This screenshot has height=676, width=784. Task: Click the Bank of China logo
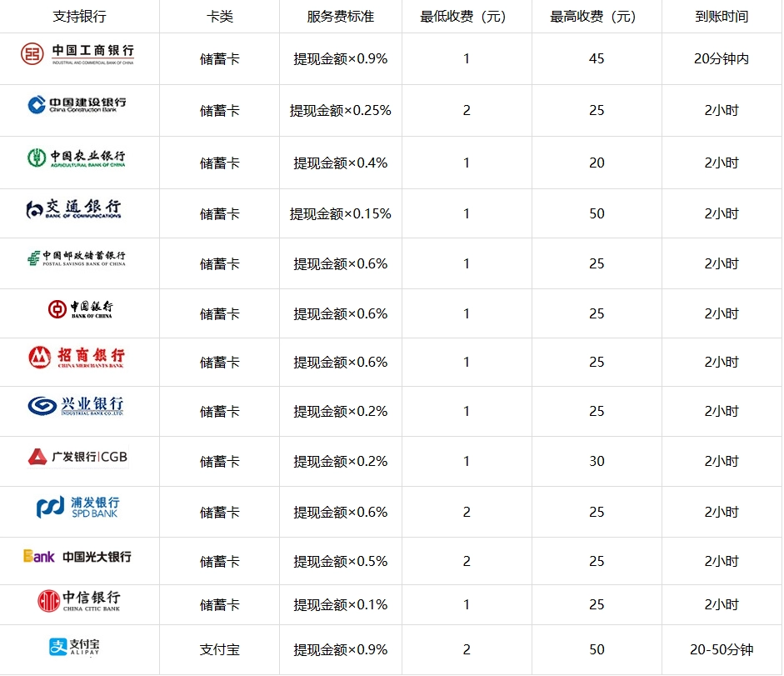pyautogui.click(x=80, y=309)
